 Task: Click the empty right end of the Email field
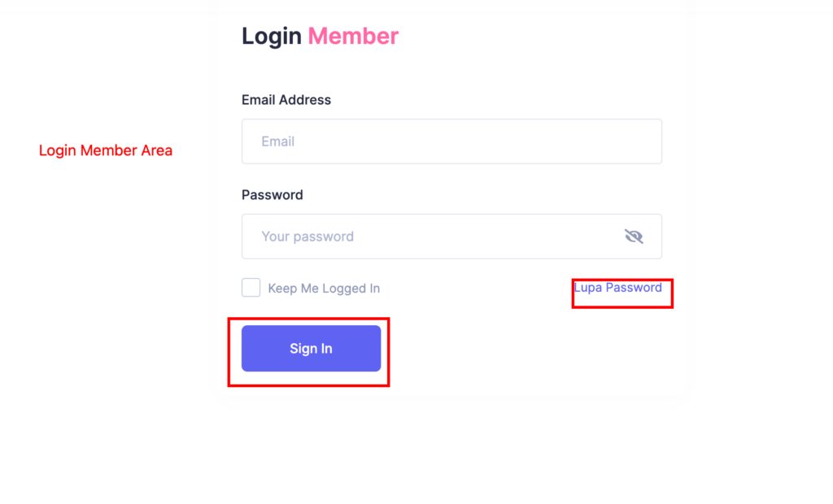pos(611,141)
